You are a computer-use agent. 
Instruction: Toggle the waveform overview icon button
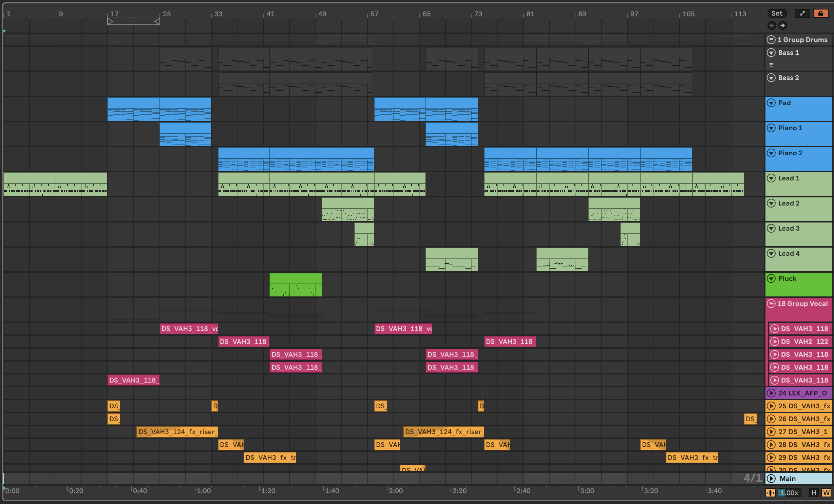point(770,493)
